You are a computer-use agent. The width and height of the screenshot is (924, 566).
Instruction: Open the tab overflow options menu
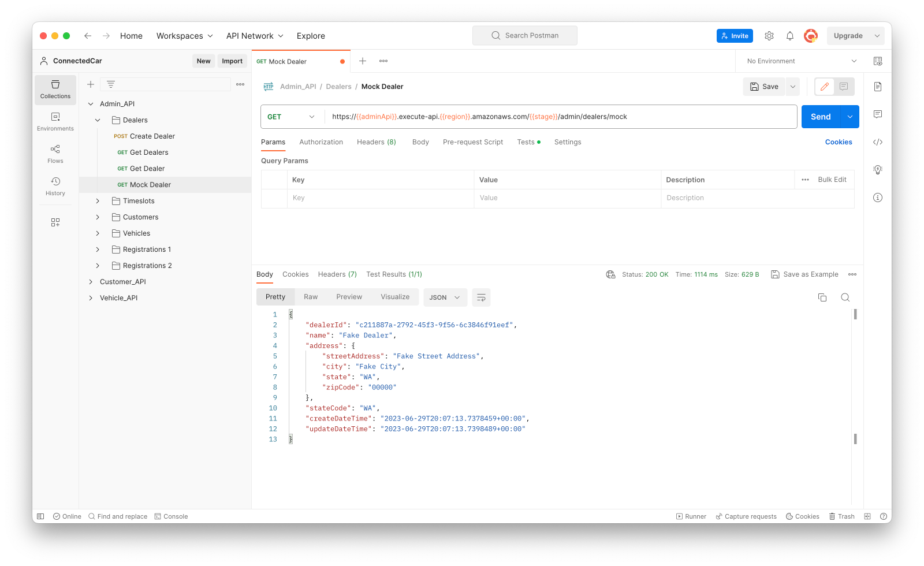[x=383, y=61]
